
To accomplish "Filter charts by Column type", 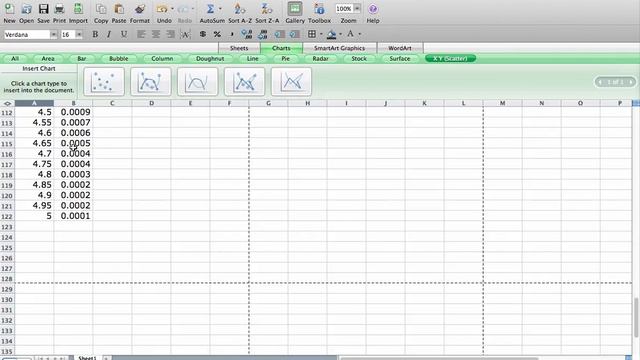I will click(x=162, y=59).
